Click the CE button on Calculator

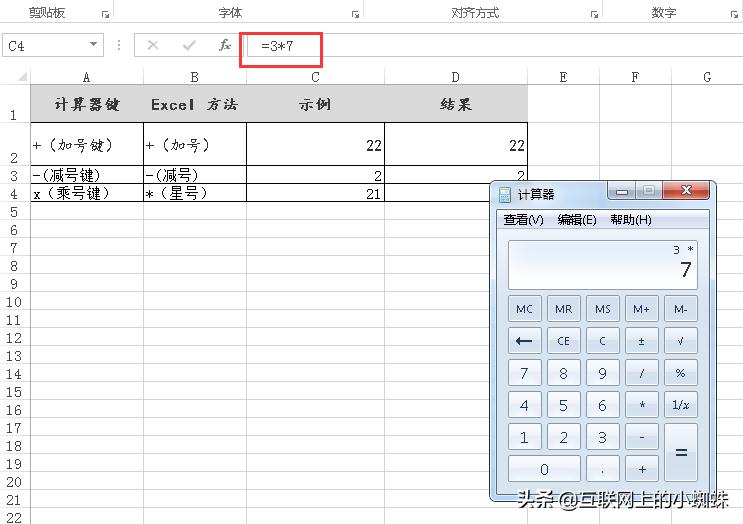pos(563,341)
